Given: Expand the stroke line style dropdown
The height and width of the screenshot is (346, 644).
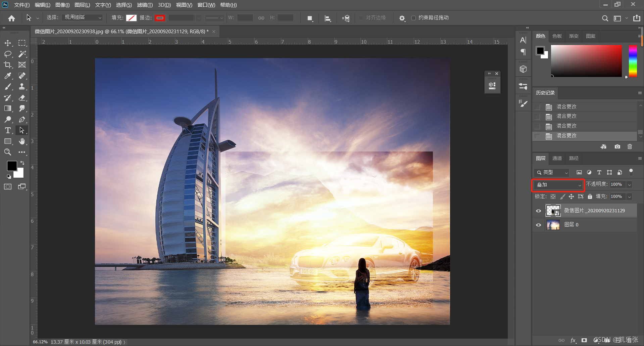Looking at the screenshot, I should 215,18.
